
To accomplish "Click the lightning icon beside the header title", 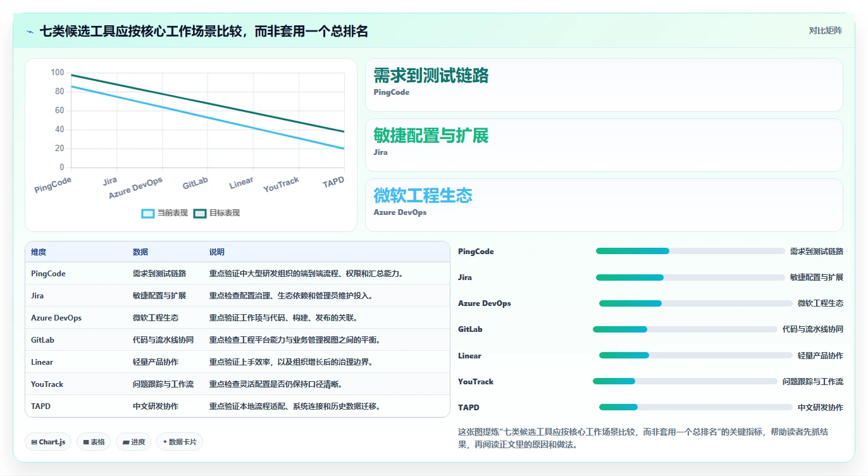I will coord(30,31).
